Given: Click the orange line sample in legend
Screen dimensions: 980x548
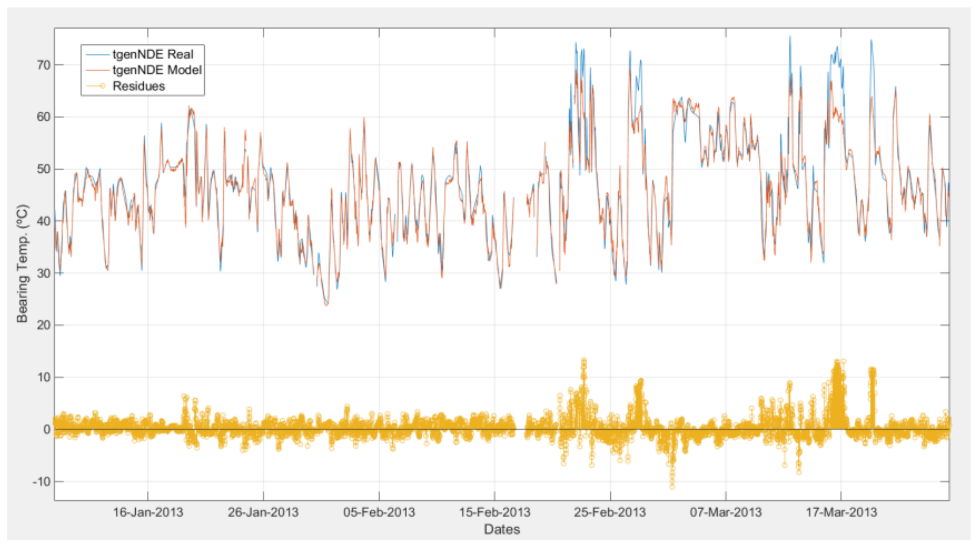Looking at the screenshot, I should point(97,70).
